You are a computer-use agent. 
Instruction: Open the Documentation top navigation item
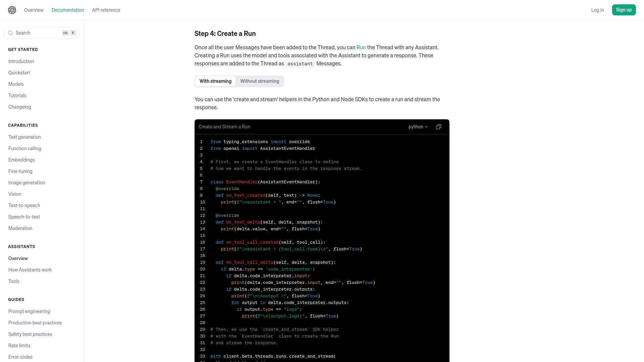tap(68, 10)
